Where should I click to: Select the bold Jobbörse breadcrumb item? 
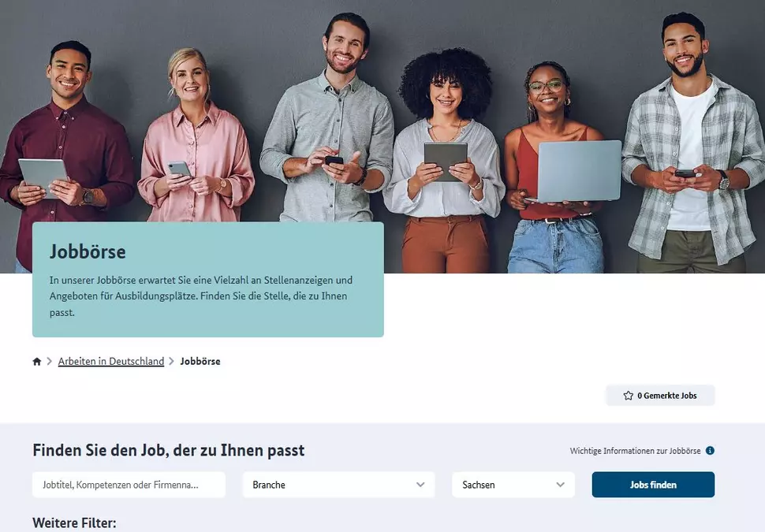pos(200,361)
